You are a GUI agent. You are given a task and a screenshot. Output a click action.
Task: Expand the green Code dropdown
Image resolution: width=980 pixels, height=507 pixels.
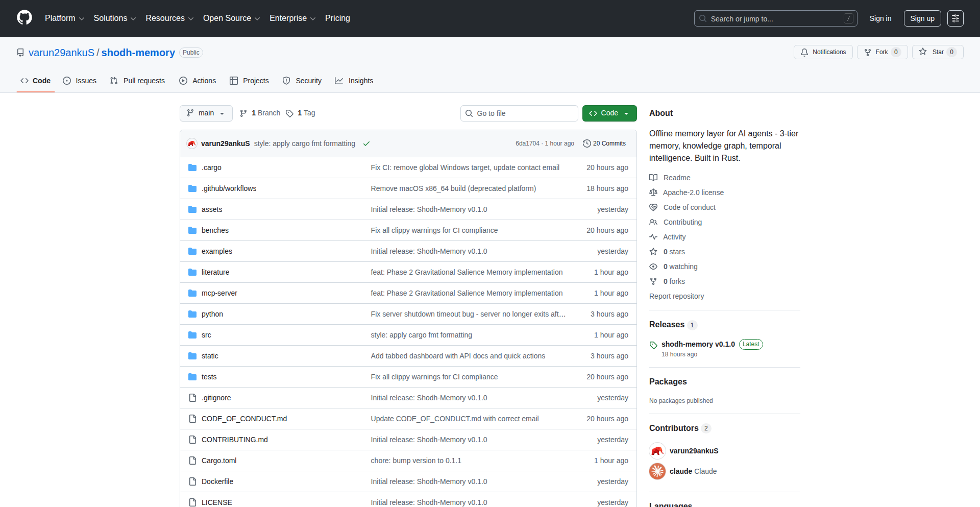(x=609, y=113)
